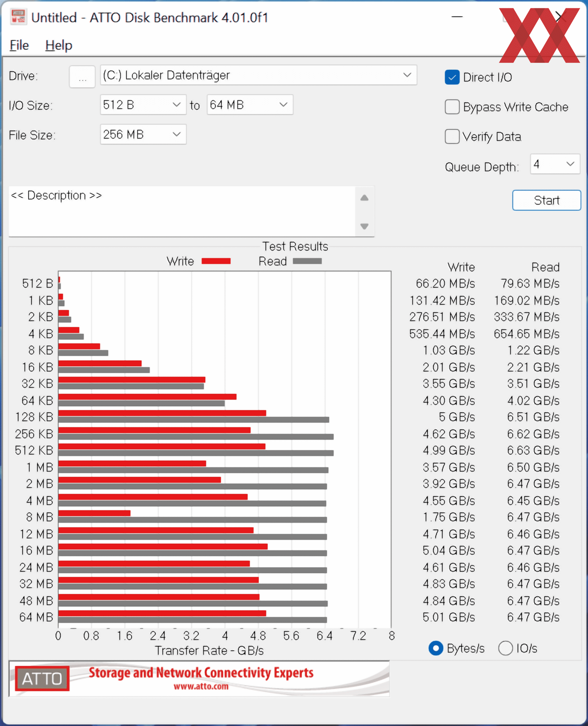The width and height of the screenshot is (588, 726).
Task: Enable Bypass Write Cache checkbox
Action: coord(452,107)
